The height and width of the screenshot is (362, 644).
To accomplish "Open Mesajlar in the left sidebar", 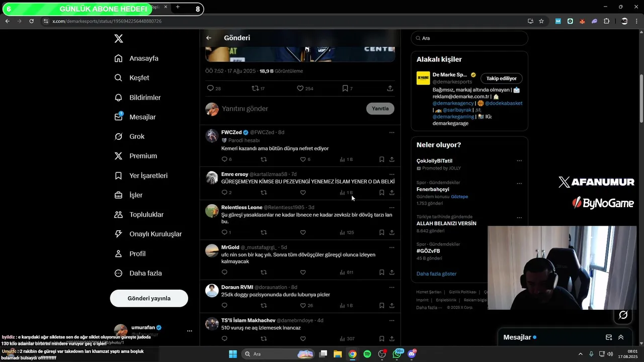I will point(135,117).
